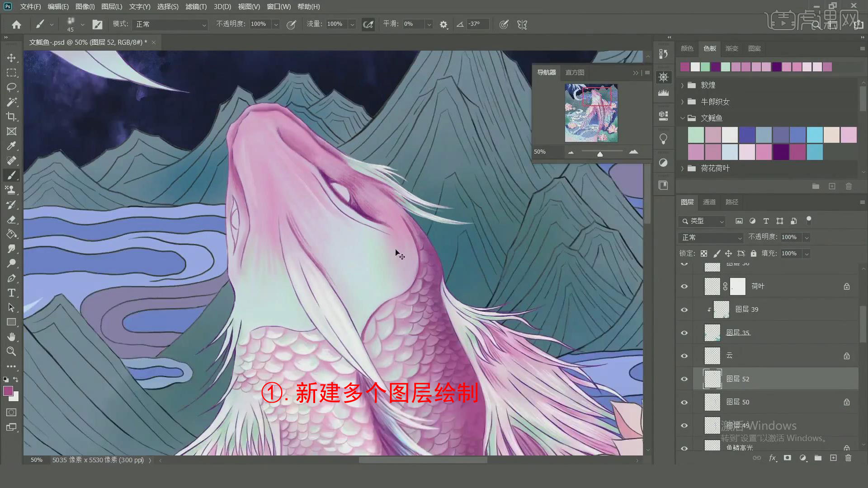Expand the 荷花荷叶 swatch folder
Viewport: 868px width, 488px height.
[682, 169]
